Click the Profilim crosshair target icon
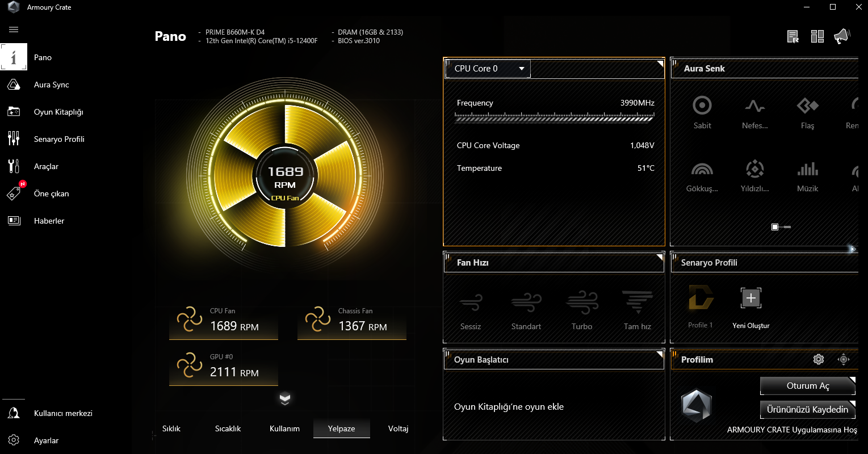The width and height of the screenshot is (868, 454). [844, 359]
